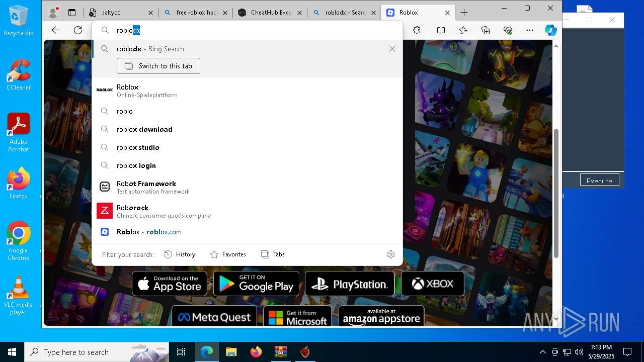Open Task View from the taskbar
644x362 pixels.
pos(181,352)
